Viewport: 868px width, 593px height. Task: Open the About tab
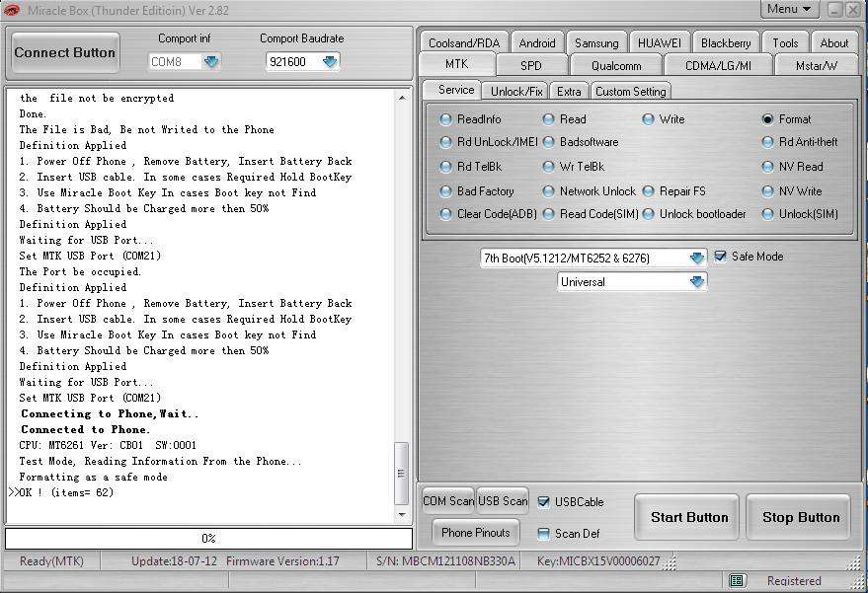tap(833, 42)
